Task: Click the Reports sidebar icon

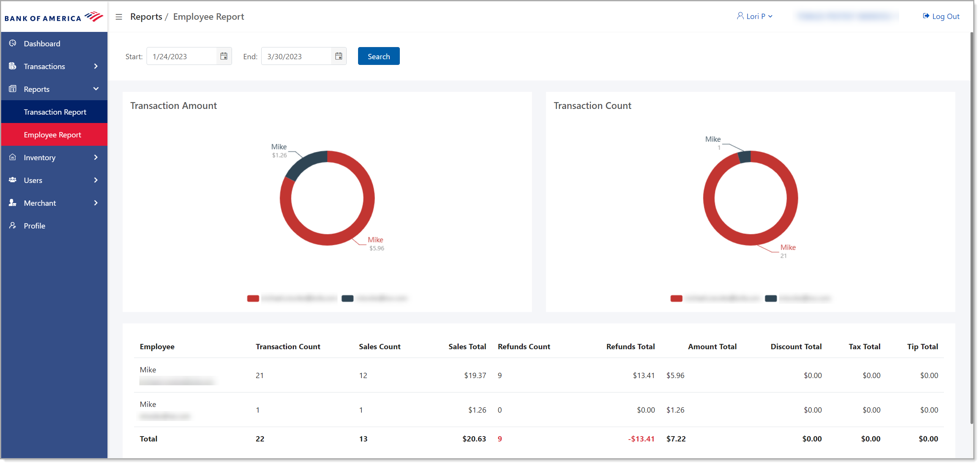Action: [13, 89]
